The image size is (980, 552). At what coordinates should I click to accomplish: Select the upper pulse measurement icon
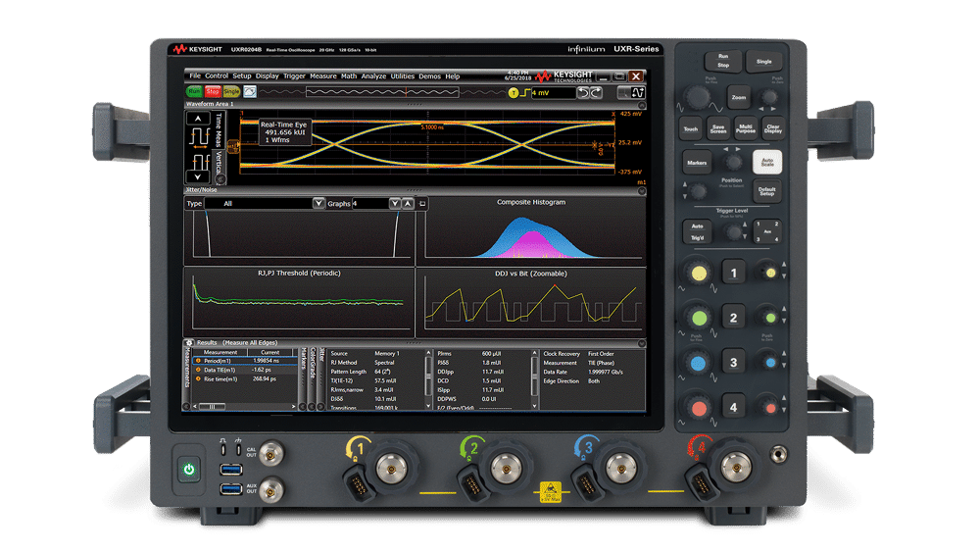[199, 136]
